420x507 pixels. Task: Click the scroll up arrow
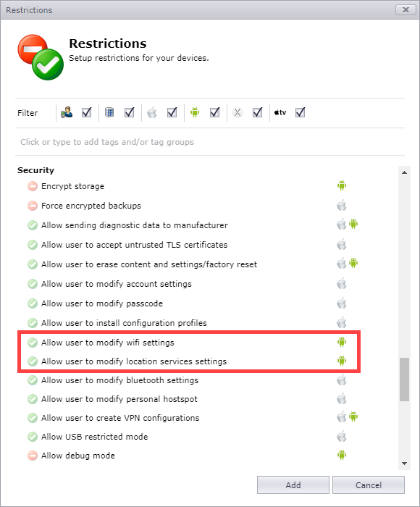pos(404,172)
